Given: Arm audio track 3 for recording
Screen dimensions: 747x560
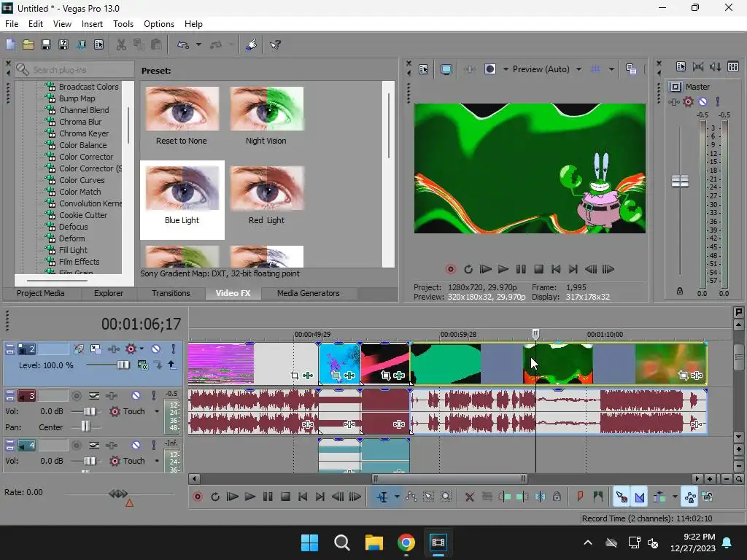Looking at the screenshot, I should click(76, 395).
